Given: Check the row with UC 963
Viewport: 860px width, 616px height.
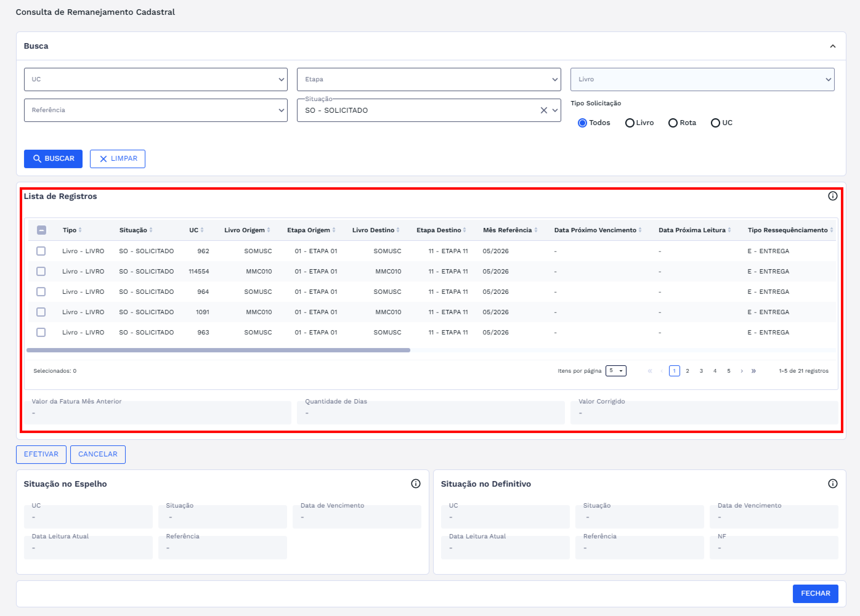Looking at the screenshot, I should tap(41, 332).
